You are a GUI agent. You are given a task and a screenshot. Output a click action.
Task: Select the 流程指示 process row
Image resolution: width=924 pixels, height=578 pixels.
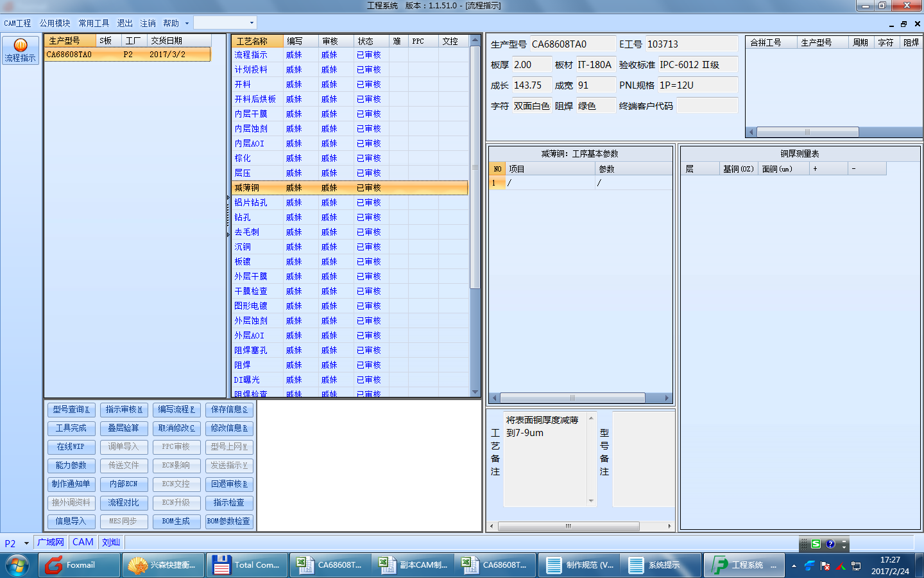click(350, 55)
